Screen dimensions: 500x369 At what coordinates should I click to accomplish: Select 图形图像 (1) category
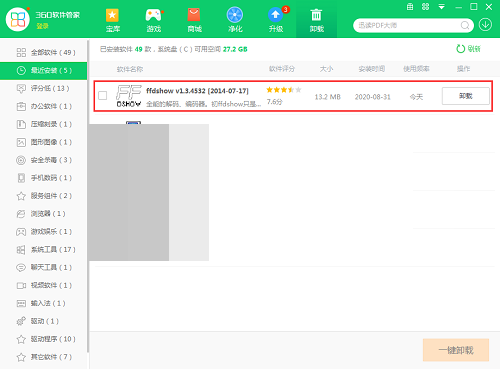[43, 142]
